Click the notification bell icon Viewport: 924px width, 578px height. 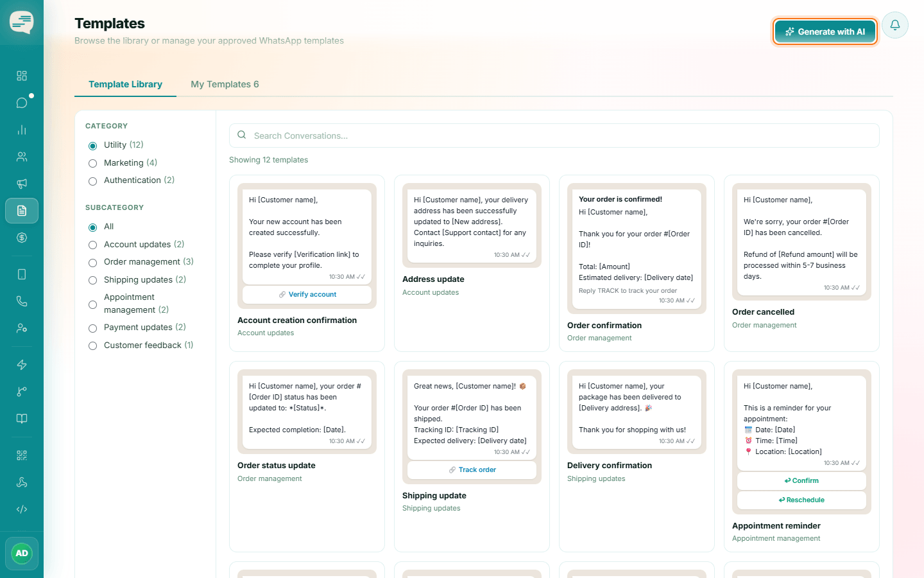point(895,25)
